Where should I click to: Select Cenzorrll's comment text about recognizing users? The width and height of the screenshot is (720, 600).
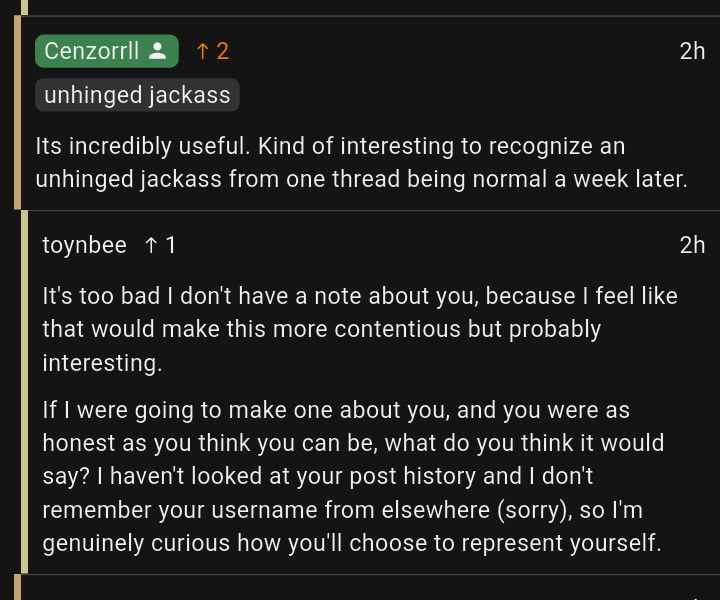[x=361, y=163]
